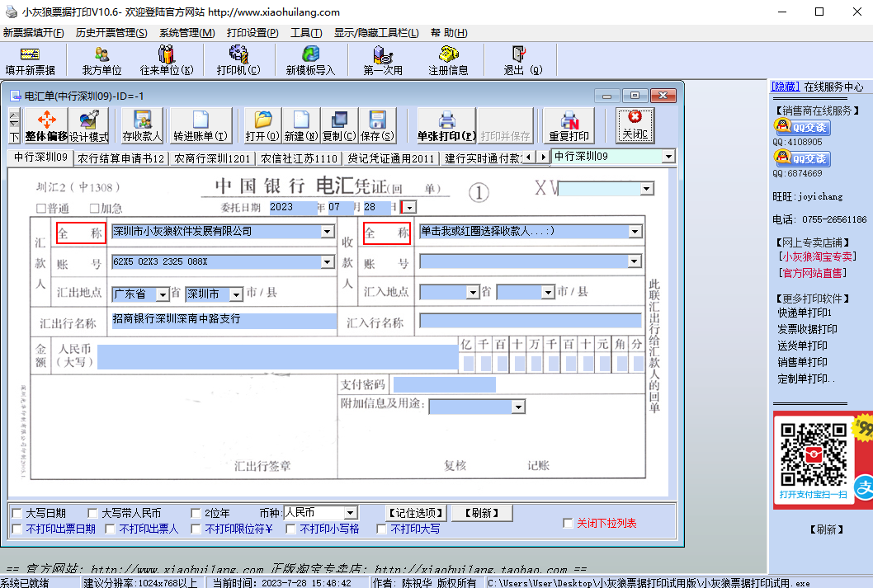Open 历史开票管理(S) menu
873x588 pixels.
(111, 33)
